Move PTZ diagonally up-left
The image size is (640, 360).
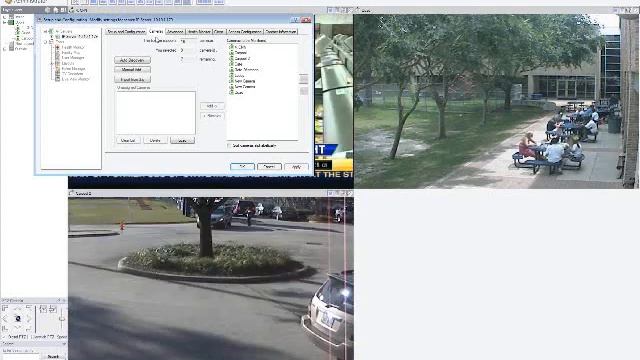pos(4,308)
